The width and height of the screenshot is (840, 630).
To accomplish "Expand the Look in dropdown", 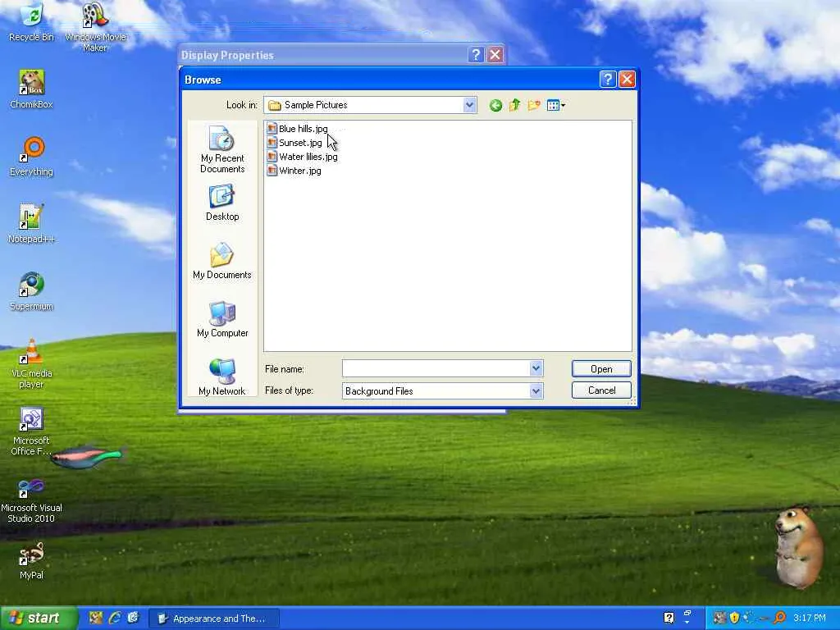I will tap(469, 105).
